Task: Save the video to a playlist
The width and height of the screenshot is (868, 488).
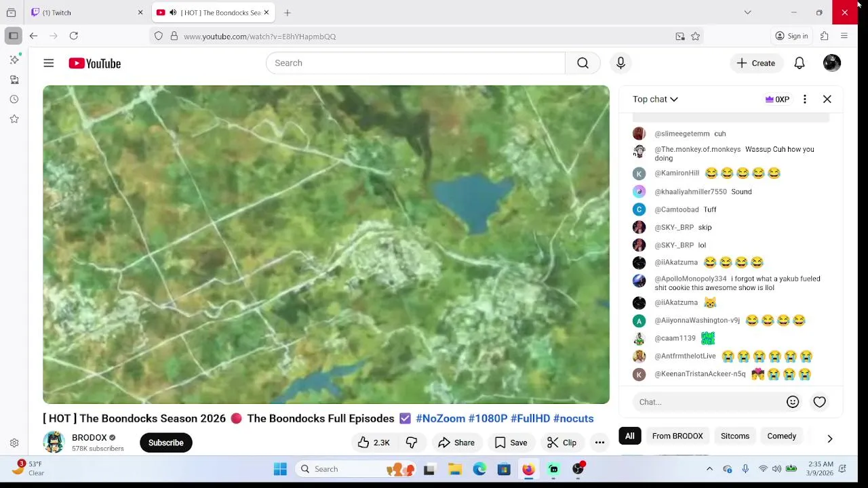Action: coord(511,443)
